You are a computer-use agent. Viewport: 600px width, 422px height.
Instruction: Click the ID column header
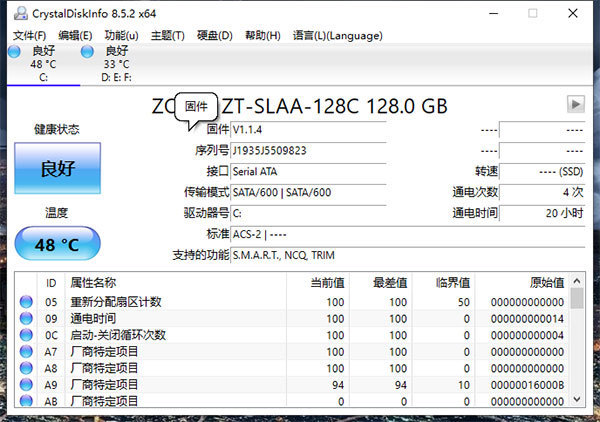[x=51, y=283]
